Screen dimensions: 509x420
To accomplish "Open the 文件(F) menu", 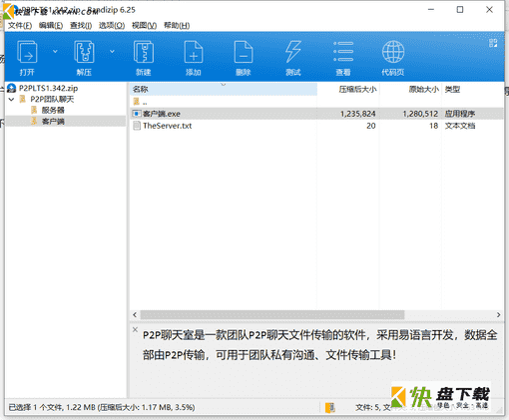I will click(x=20, y=26).
